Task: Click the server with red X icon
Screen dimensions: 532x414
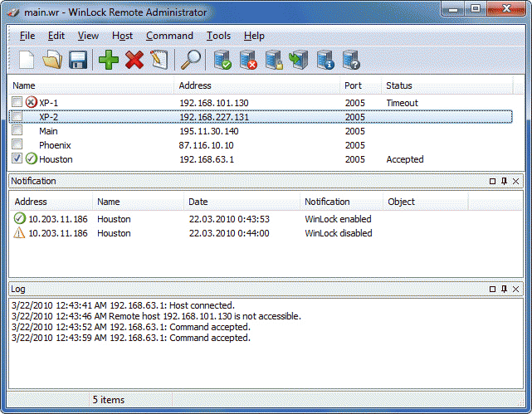Action: click(248, 60)
